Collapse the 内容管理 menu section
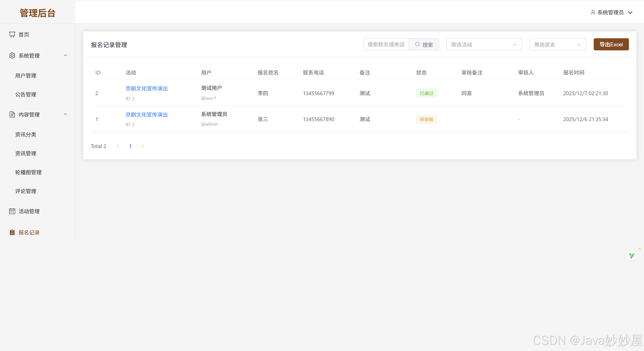 pos(65,115)
